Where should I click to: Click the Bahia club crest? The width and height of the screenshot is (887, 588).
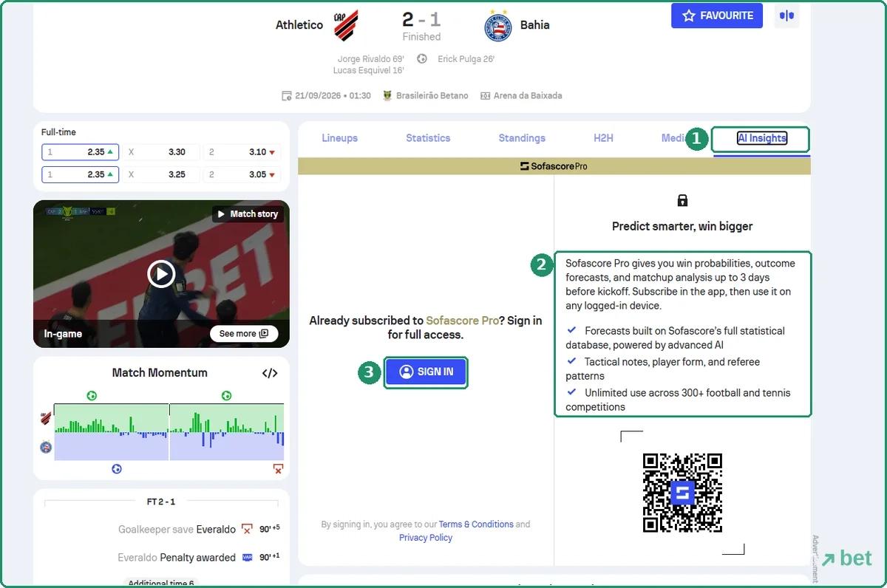(498, 25)
